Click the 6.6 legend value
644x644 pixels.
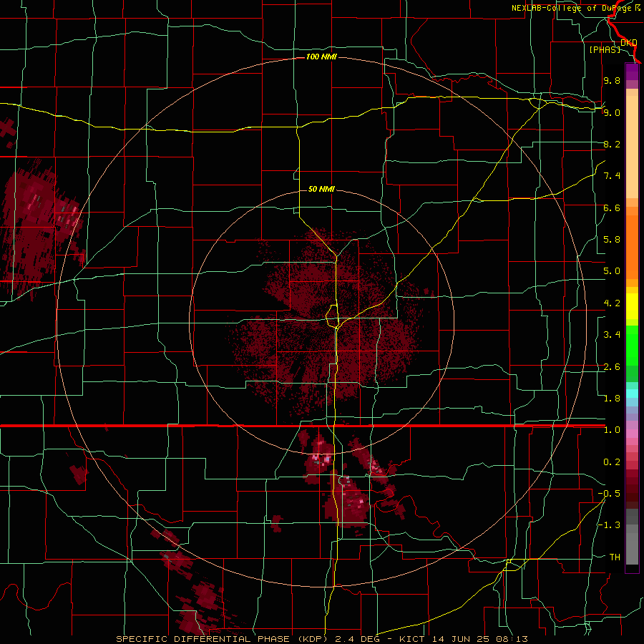click(612, 208)
